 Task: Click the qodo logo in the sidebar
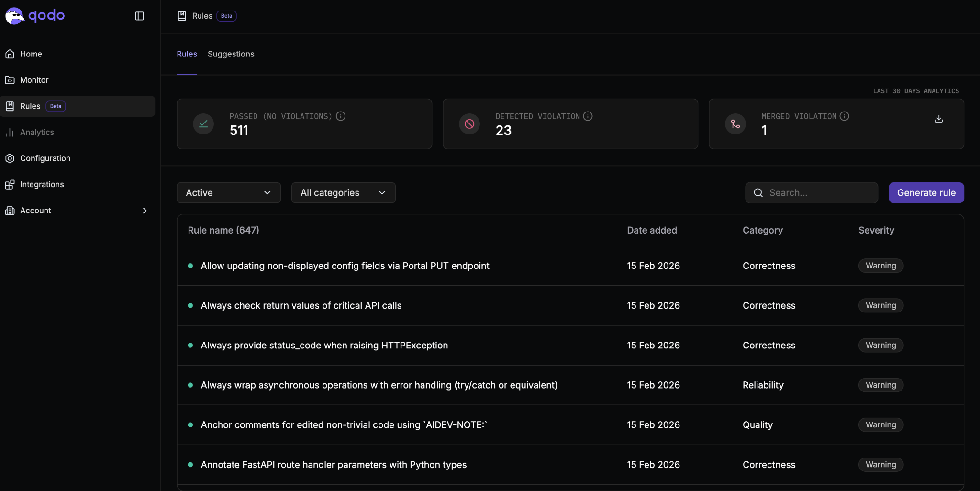pos(35,16)
